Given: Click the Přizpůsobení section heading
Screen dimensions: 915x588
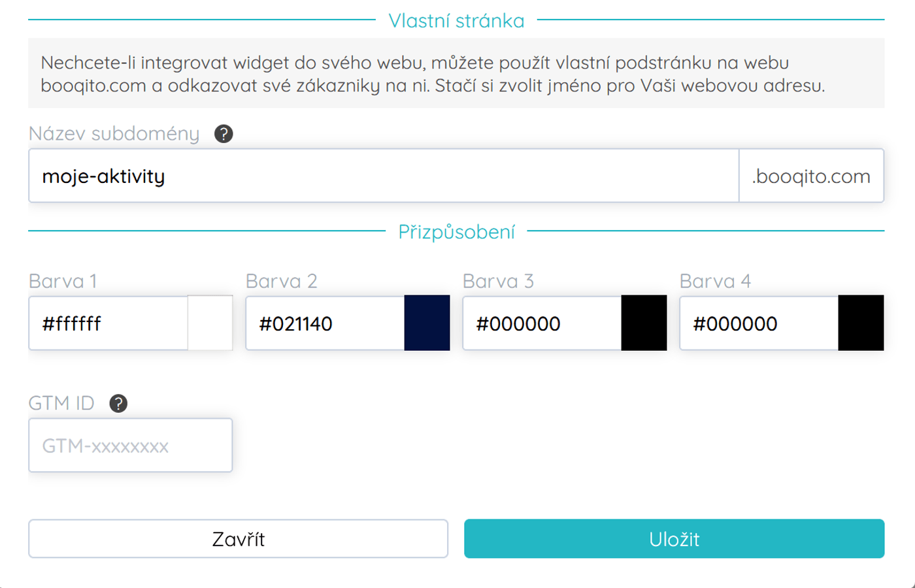Looking at the screenshot, I should coord(456,232).
